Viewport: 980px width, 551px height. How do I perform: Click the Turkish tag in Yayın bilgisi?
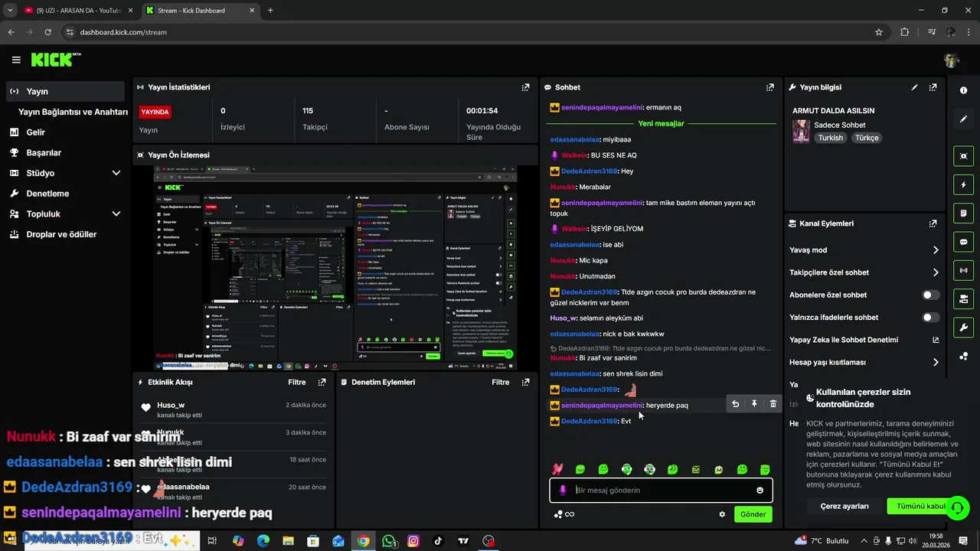click(830, 138)
